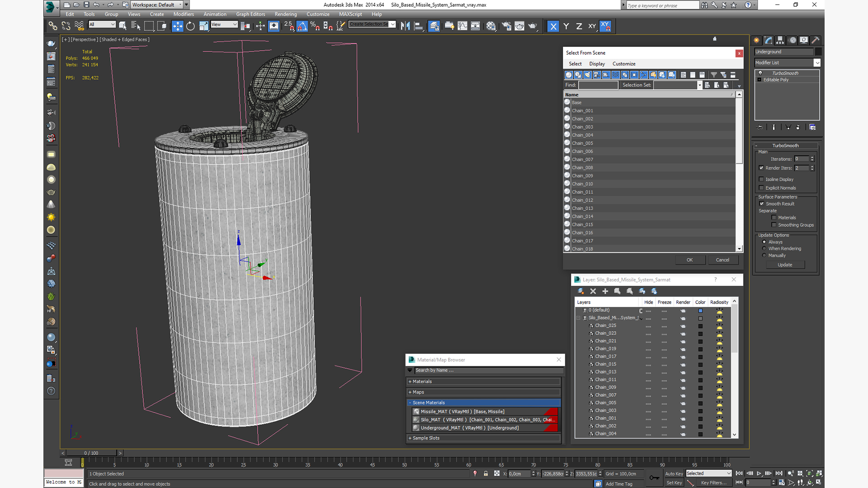
Task: Click the key mode toggle key icon
Action: tap(654, 478)
